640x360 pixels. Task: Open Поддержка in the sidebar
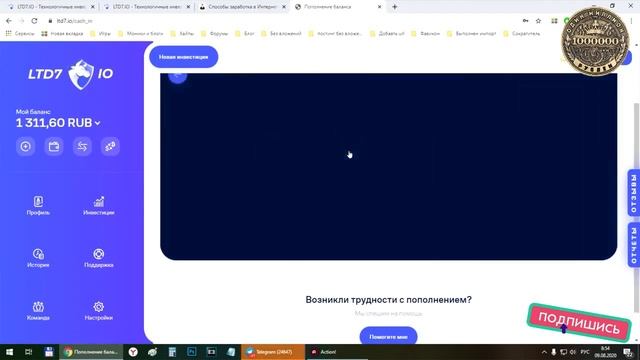point(99,258)
